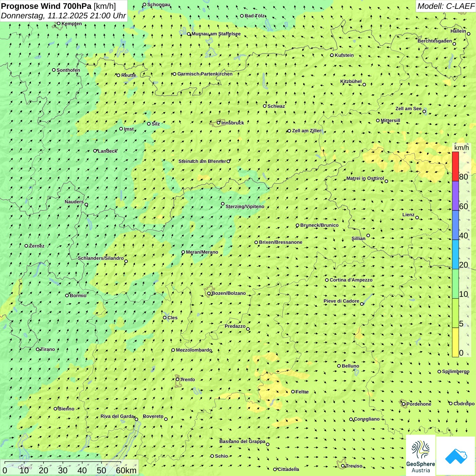
Task: Click the 'Codroipo' label
Action: [x=464, y=404]
